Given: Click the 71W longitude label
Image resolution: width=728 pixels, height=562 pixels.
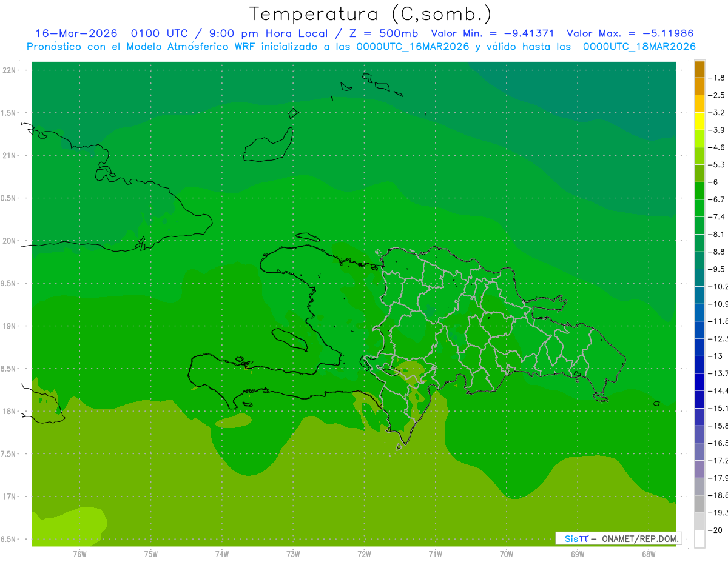Looking at the screenshot, I should pyautogui.click(x=435, y=554).
